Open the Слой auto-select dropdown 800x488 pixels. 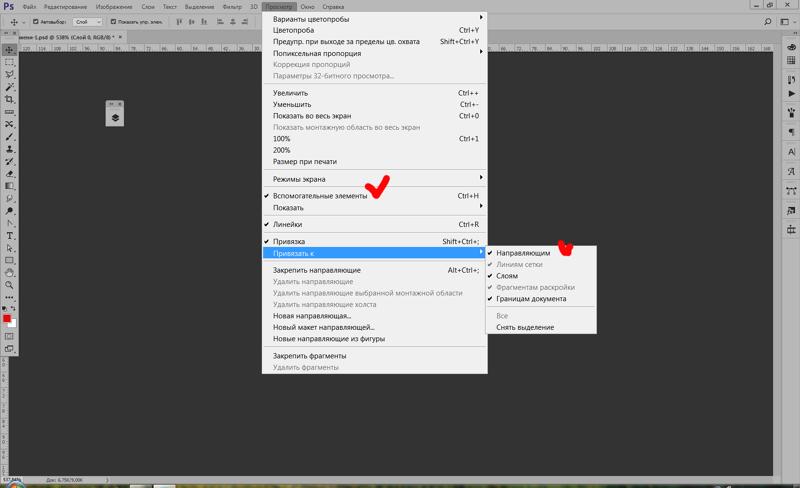coord(88,22)
